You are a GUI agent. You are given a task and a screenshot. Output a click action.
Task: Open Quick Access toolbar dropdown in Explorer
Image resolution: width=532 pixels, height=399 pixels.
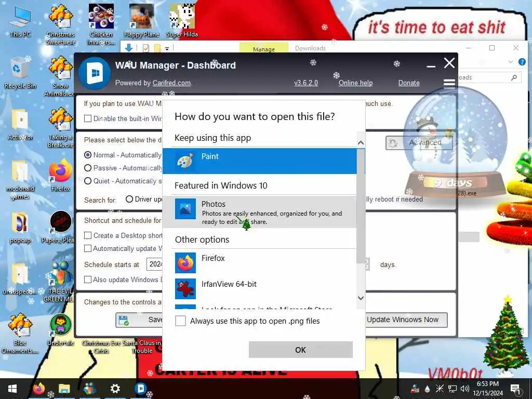click(x=167, y=48)
